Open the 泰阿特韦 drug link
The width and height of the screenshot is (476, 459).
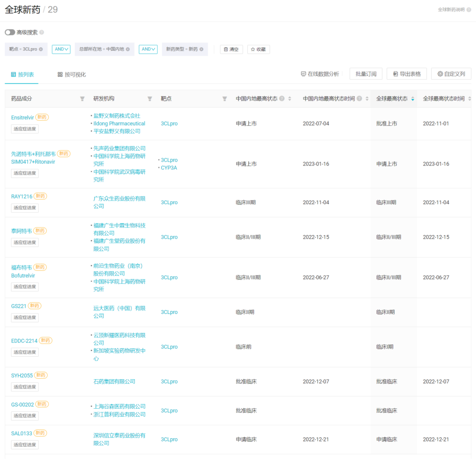22,231
